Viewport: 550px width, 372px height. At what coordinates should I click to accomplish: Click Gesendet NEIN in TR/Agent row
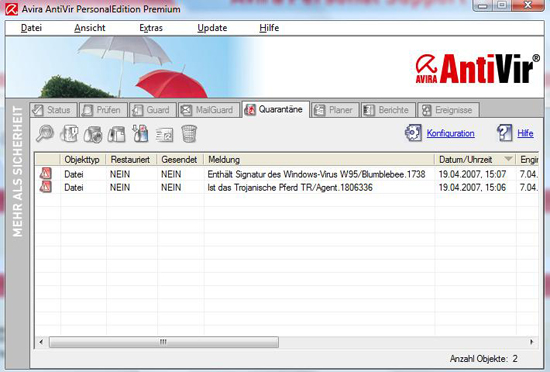click(171, 187)
